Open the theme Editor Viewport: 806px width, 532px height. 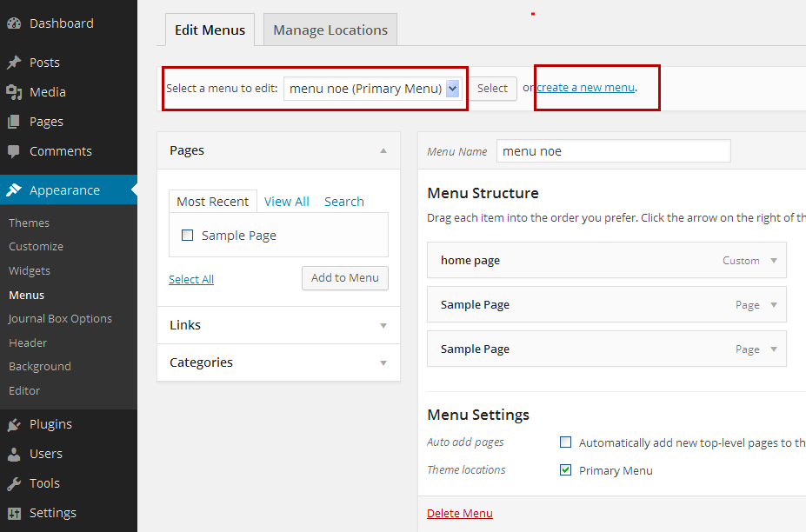24,390
